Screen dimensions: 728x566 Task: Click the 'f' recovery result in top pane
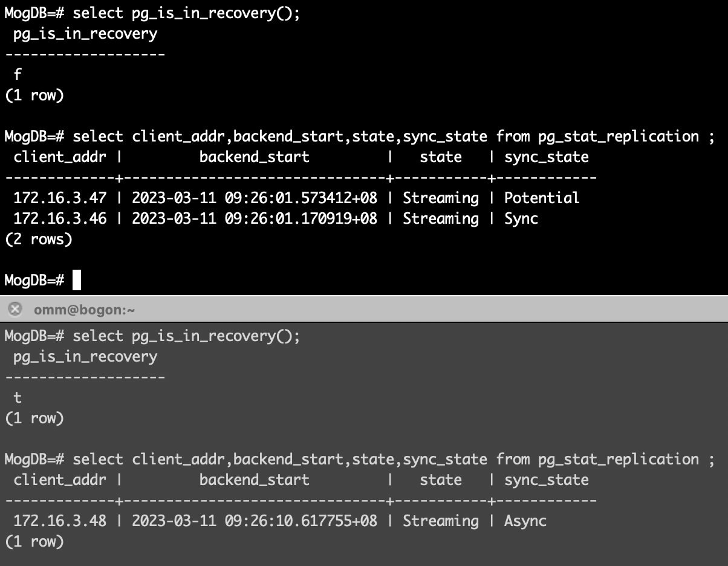(18, 74)
